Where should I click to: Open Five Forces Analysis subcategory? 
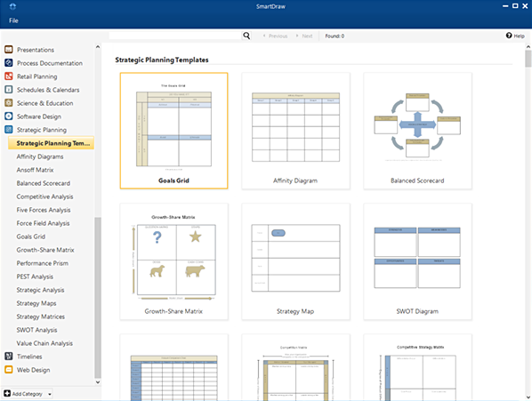tap(44, 210)
